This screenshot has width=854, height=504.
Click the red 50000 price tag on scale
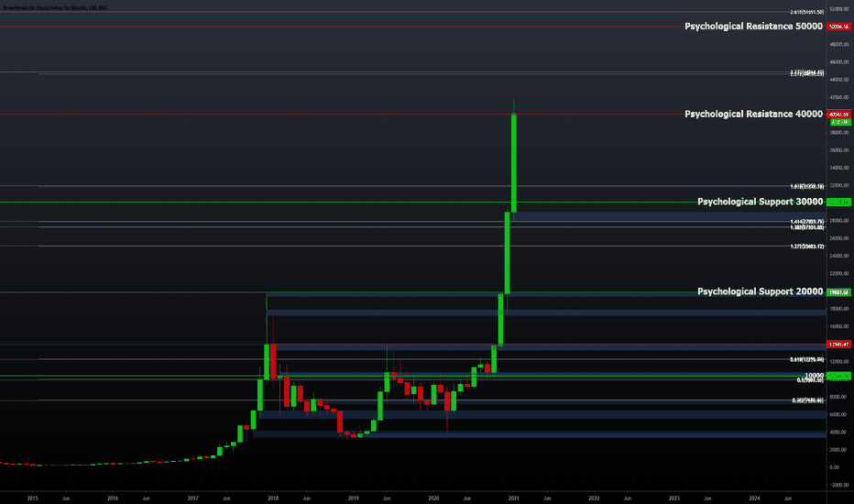838,27
